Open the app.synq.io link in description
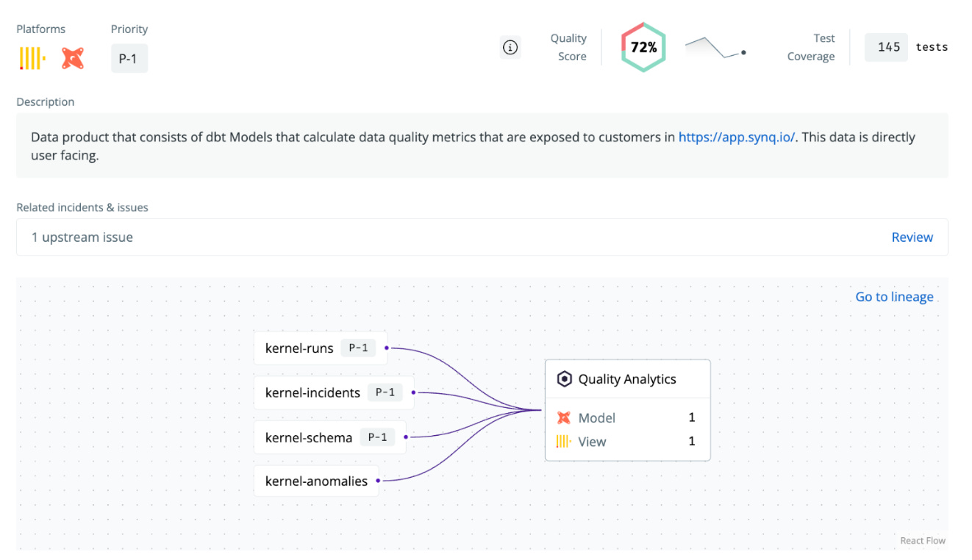Viewport: 972px width, 560px height. [737, 137]
